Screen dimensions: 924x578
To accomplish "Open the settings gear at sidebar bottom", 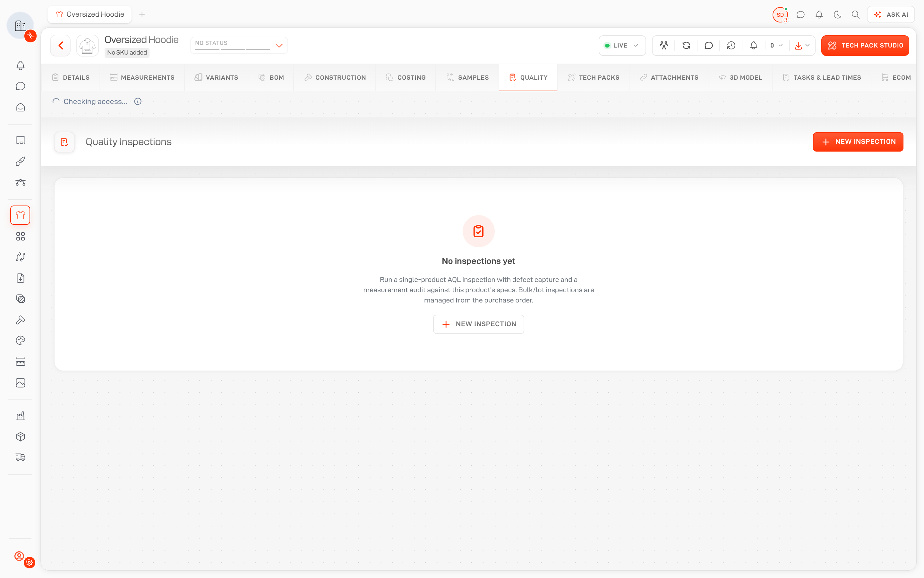I will pyautogui.click(x=30, y=562).
